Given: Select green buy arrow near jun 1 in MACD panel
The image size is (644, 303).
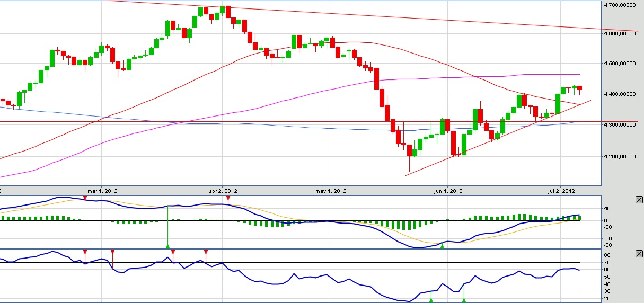Looking at the screenshot, I should pos(442,246).
